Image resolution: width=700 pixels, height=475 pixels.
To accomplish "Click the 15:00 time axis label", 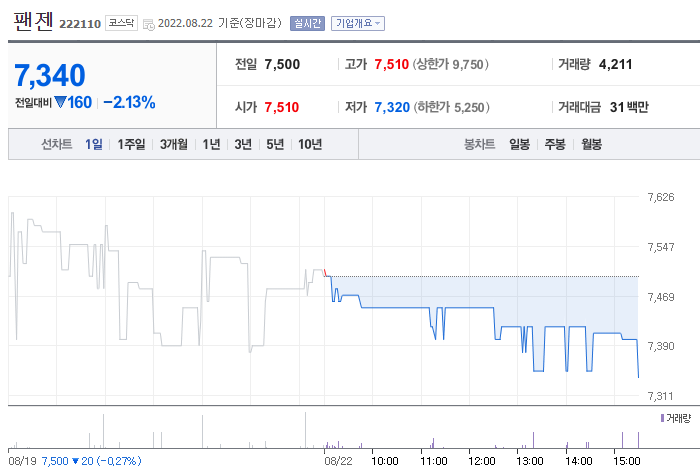I will pyautogui.click(x=626, y=461).
